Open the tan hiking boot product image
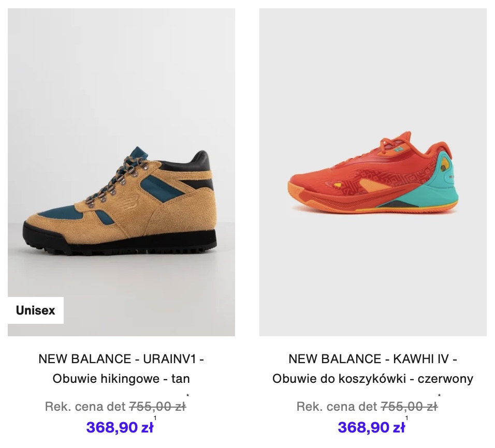Image resolution: width=495 pixels, height=448 pixels. [121, 172]
